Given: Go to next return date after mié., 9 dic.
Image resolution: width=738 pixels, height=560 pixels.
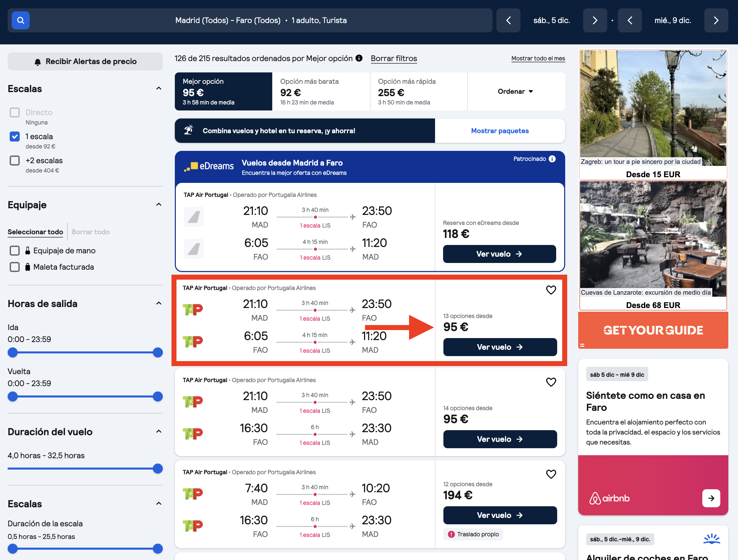Looking at the screenshot, I should [716, 20].
